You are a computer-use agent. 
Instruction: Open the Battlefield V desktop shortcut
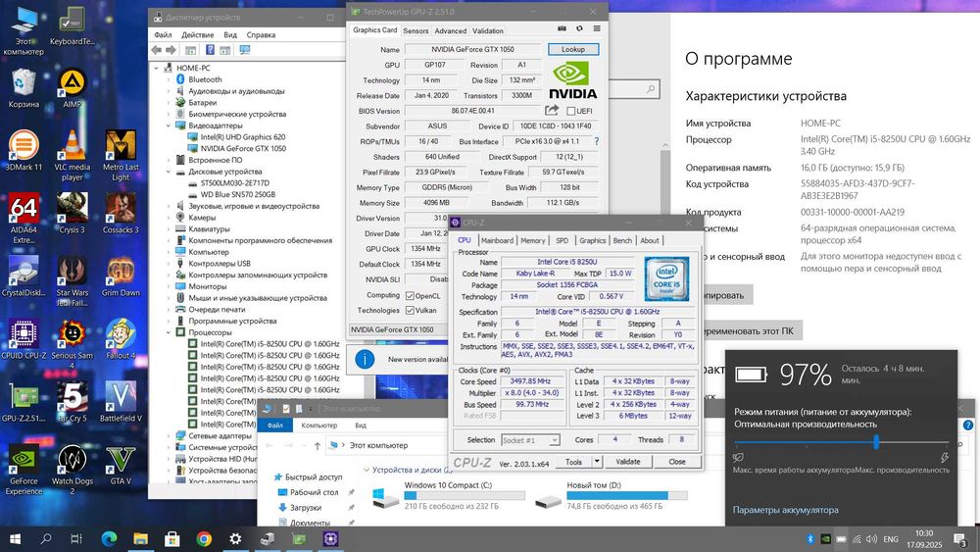tap(121, 401)
